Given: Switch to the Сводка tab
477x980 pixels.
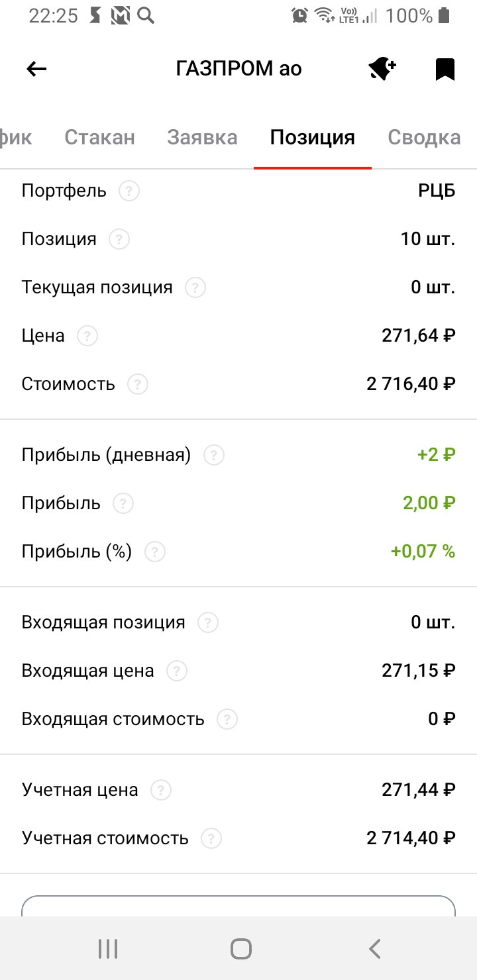Looking at the screenshot, I should coord(424,138).
